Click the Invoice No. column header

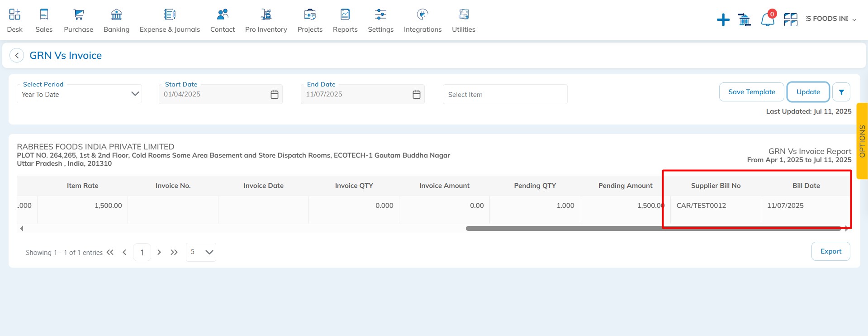pos(173,186)
